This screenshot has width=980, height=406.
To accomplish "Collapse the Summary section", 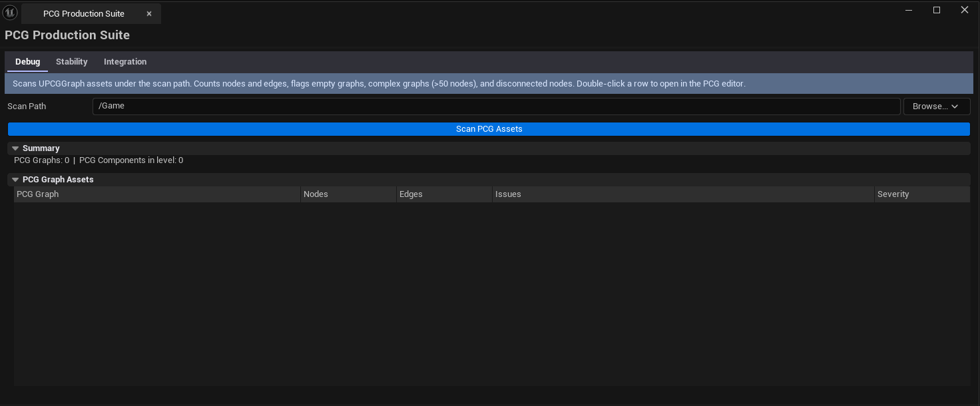I will pos(15,148).
